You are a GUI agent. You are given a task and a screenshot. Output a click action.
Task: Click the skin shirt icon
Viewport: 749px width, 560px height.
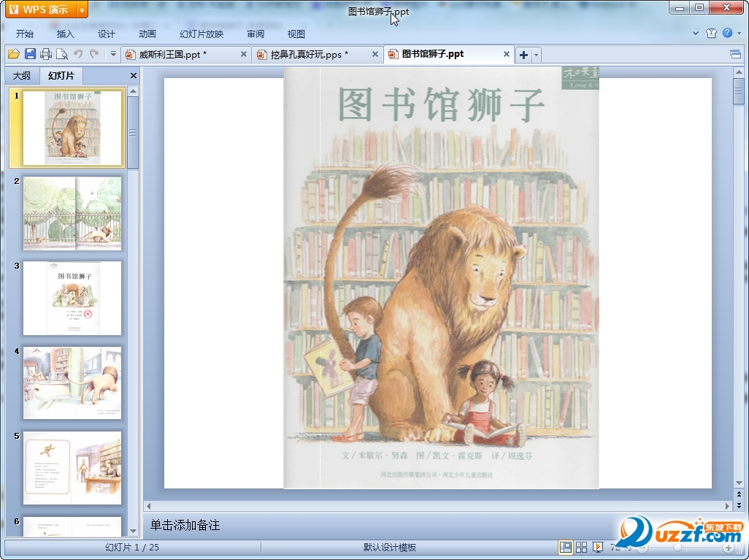711,33
